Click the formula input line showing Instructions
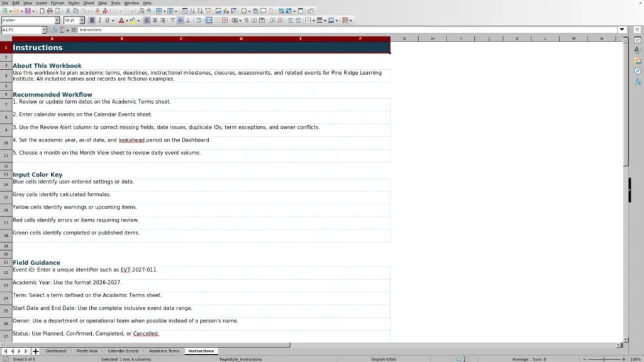 (347, 30)
